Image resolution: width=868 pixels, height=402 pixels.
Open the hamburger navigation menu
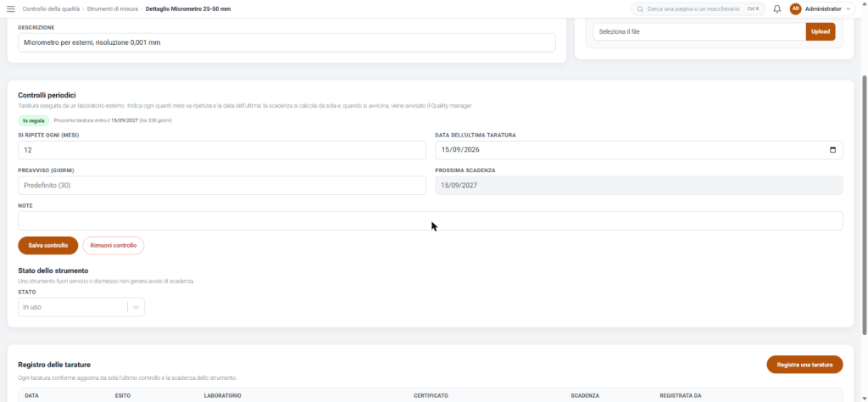click(x=11, y=8)
